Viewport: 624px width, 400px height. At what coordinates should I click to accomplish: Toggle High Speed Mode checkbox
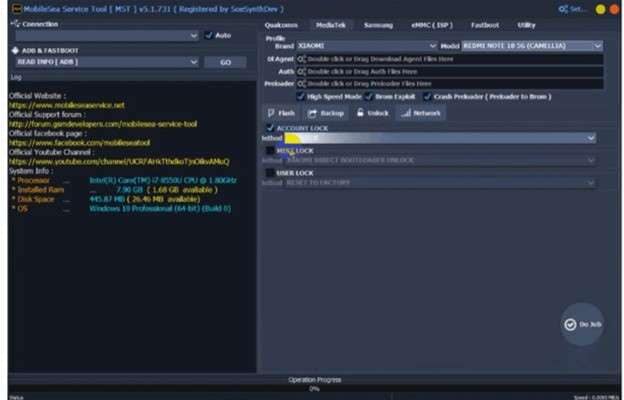click(300, 96)
